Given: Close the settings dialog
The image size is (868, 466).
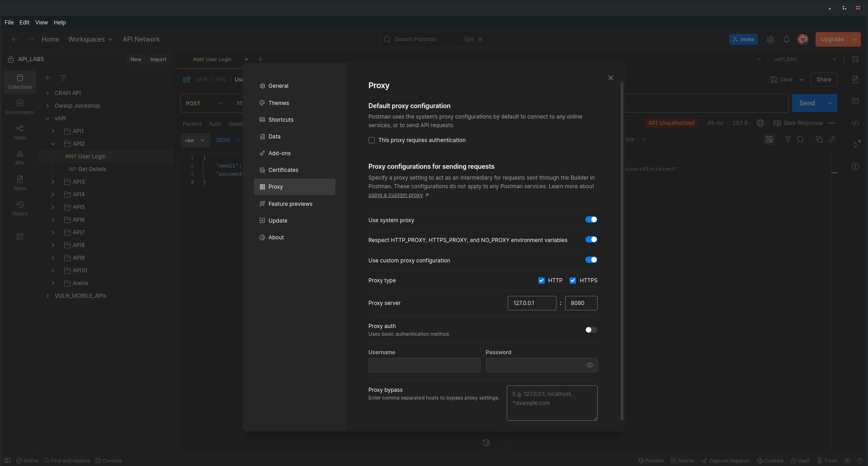Looking at the screenshot, I should [611, 78].
